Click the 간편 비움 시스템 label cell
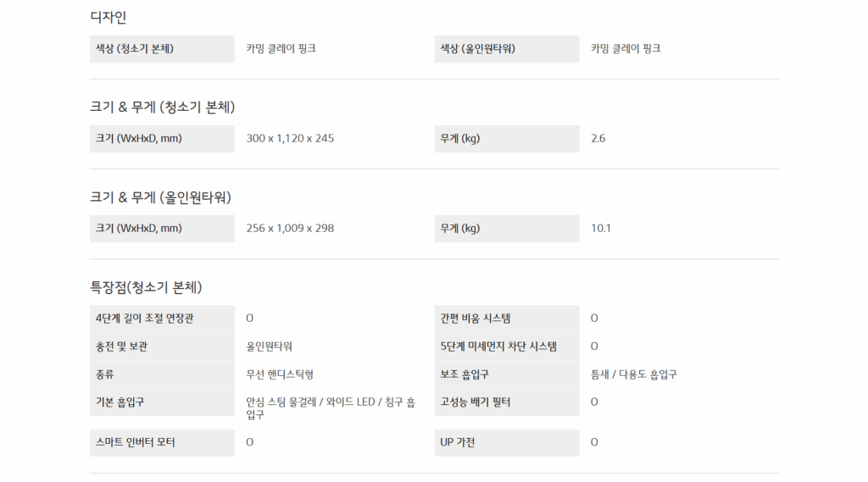Screen dimensions: 868x482 [506, 319]
